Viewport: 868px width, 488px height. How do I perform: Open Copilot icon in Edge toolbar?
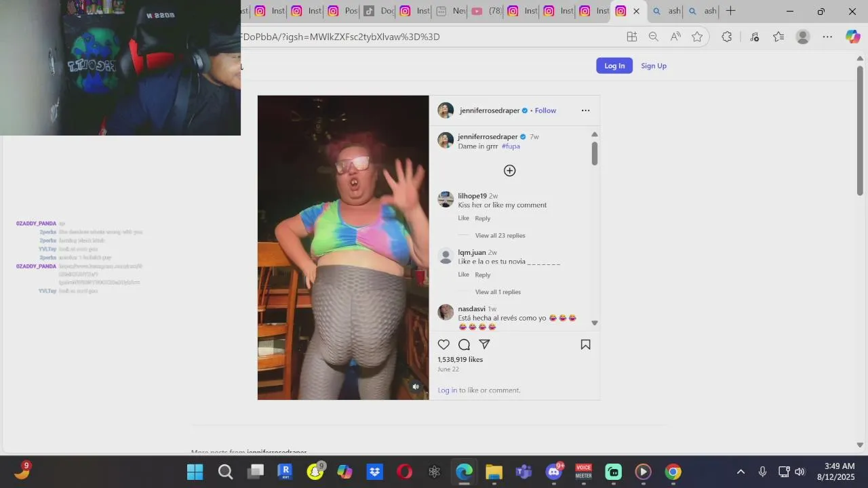coord(852,37)
